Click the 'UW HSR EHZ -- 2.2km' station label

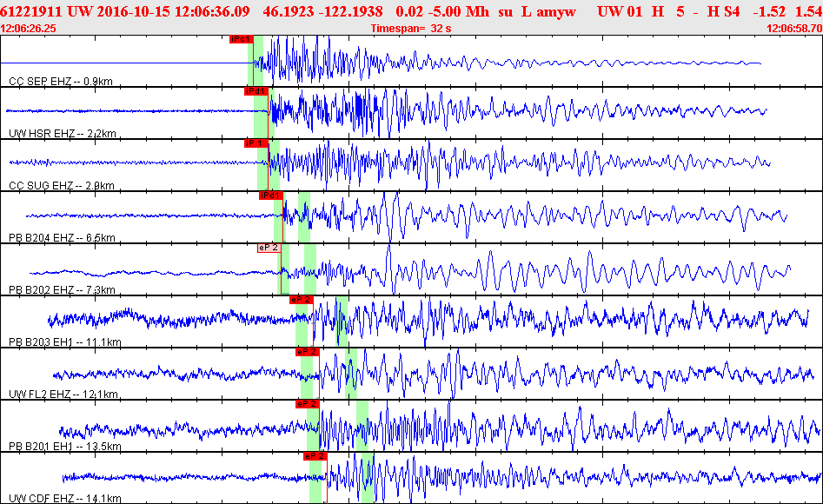click(x=62, y=133)
